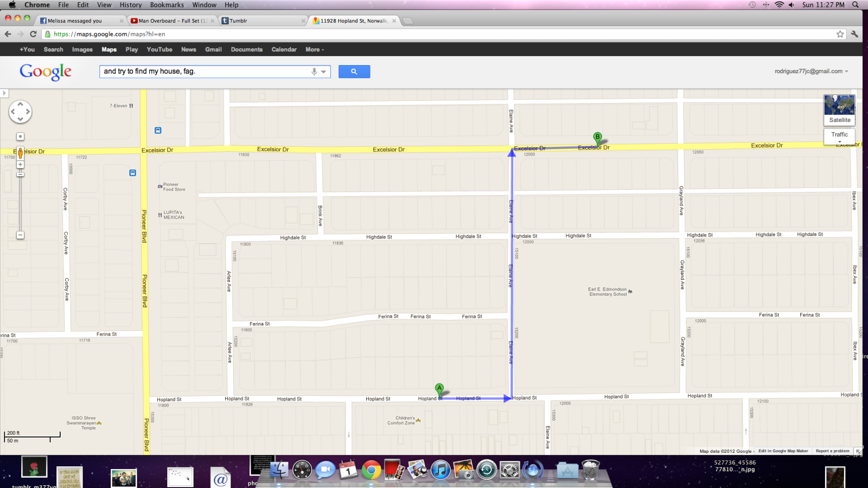Viewport: 868px width, 488px height.
Task: Open the search options dropdown arrow
Action: coord(323,72)
